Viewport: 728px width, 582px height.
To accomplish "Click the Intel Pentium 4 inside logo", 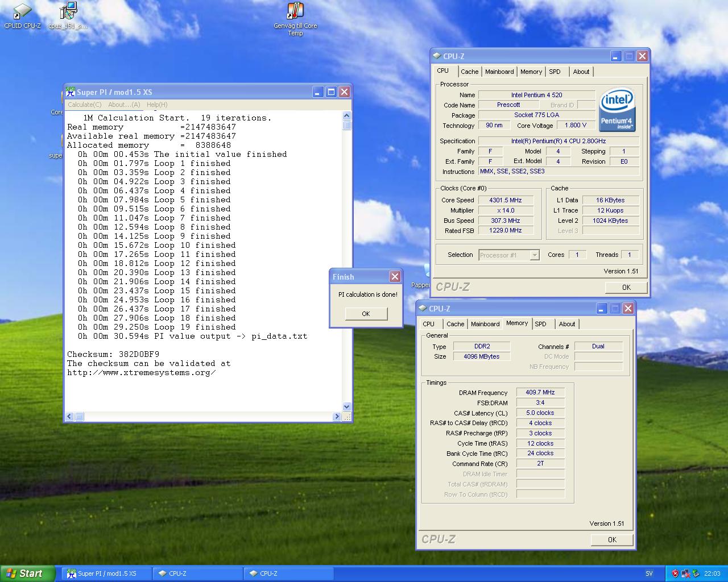I will pos(618,109).
